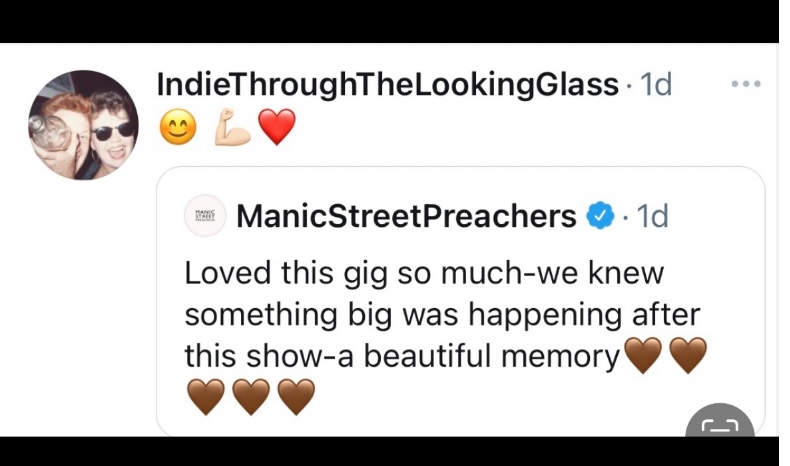Image resolution: width=790 pixels, height=466 pixels.
Task: Click the 1d timestamp beside IndieThroughTheLookingGlass
Action: [655, 85]
